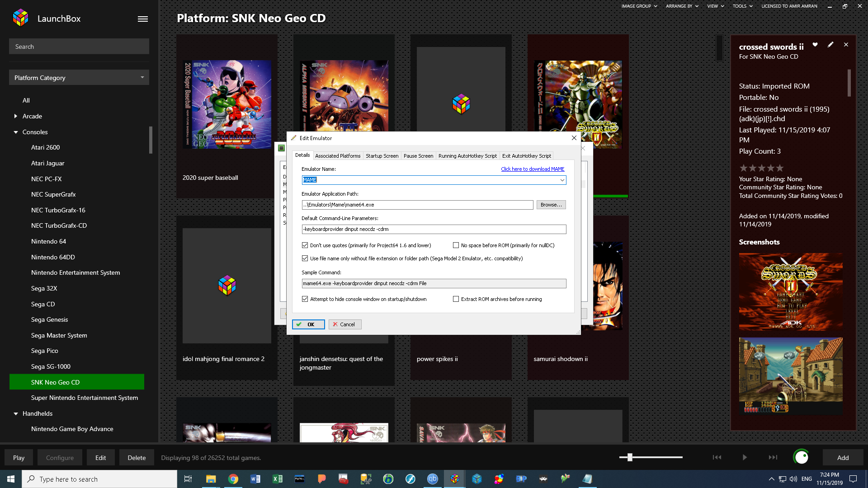Close the crossed swords ii details panel
This screenshot has height=488, width=868.
pyautogui.click(x=846, y=45)
